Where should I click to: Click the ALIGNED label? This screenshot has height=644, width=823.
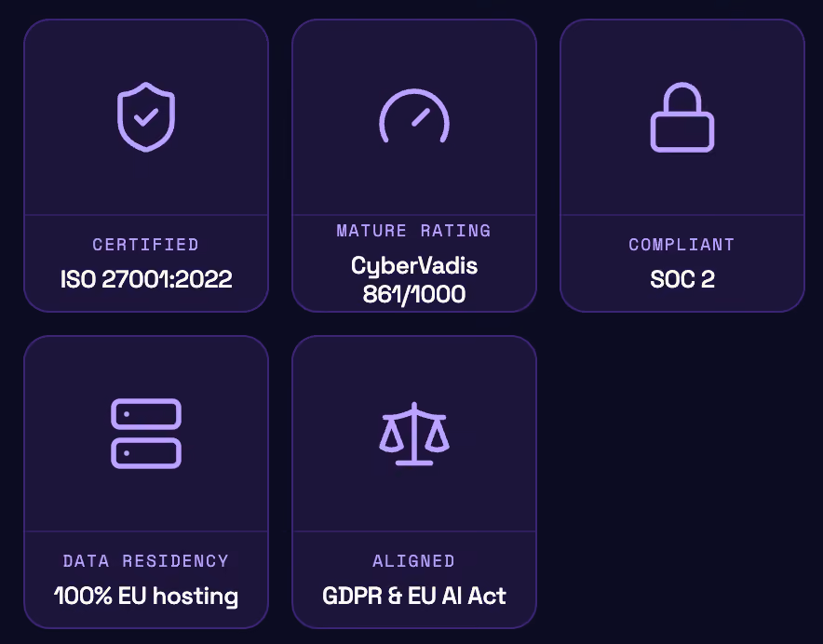[414, 561]
